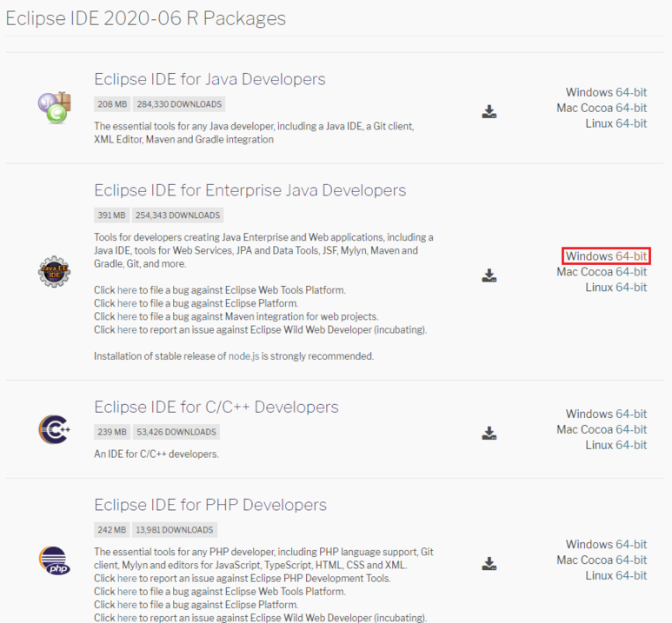This screenshot has width=672, height=623.
Task: Click the 53,426 DOWNLOADS badge
Action: tap(176, 432)
